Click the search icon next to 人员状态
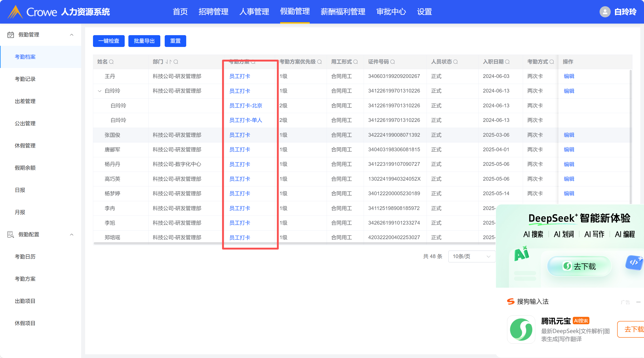This screenshot has height=358, width=644. 455,62
